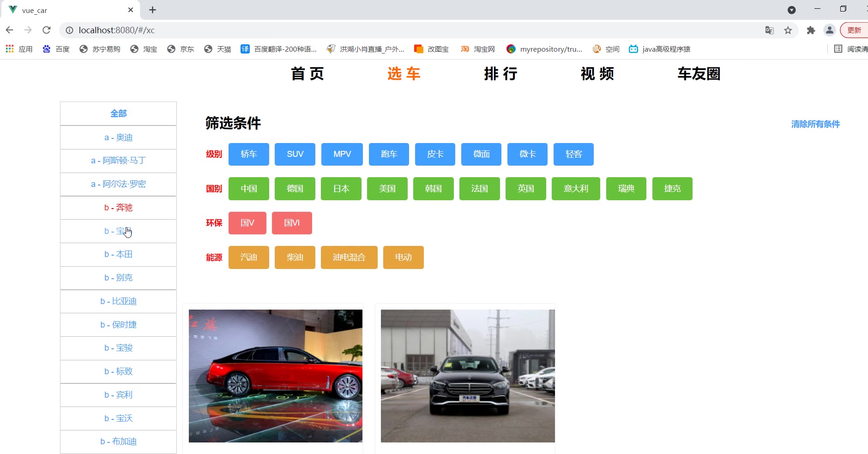Open the 京东 bookmark
868x454 pixels.
(x=181, y=49)
